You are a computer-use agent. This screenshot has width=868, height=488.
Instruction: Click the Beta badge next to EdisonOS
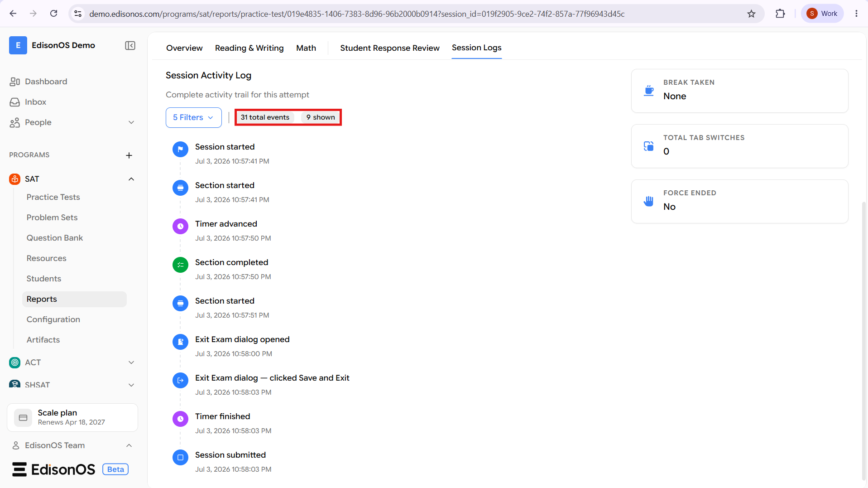point(115,469)
